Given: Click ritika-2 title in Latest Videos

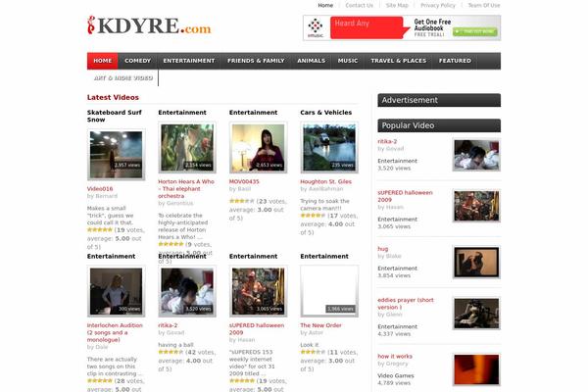Looking at the screenshot, I should tap(168, 325).
